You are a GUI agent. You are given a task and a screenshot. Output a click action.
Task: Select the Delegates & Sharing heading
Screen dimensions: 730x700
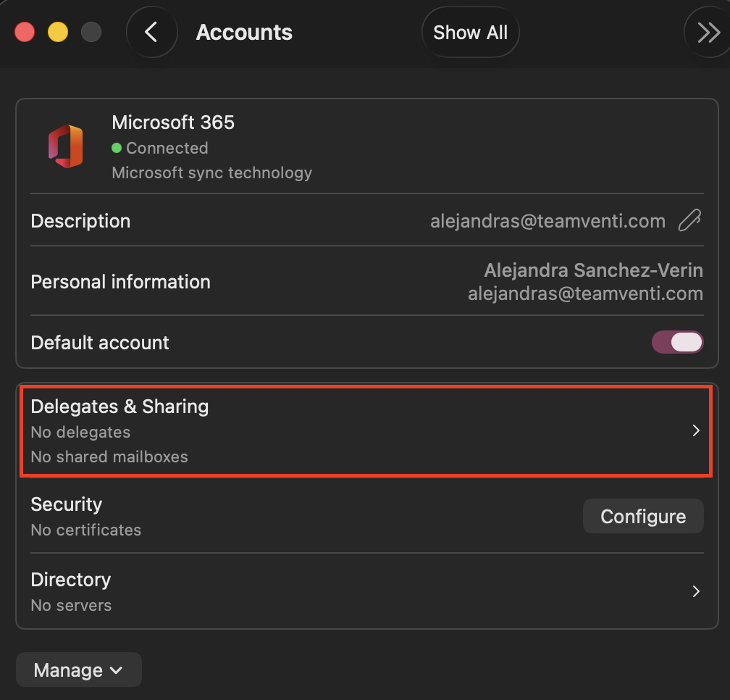tap(119, 407)
